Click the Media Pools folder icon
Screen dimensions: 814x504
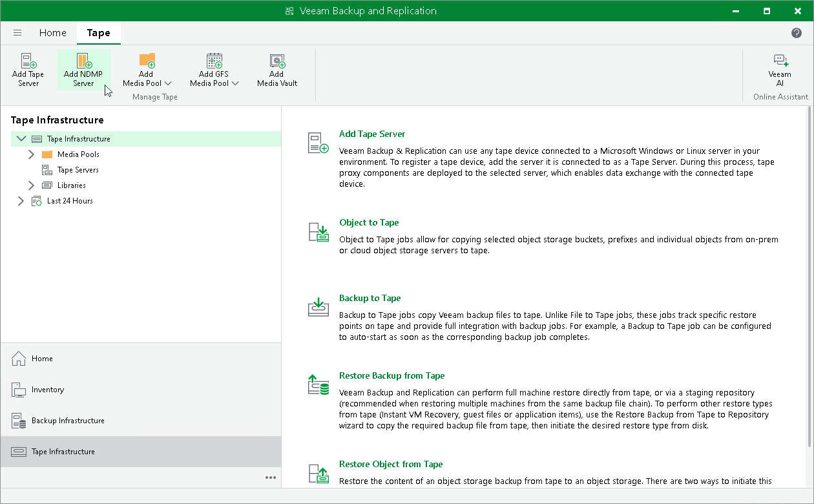point(47,154)
